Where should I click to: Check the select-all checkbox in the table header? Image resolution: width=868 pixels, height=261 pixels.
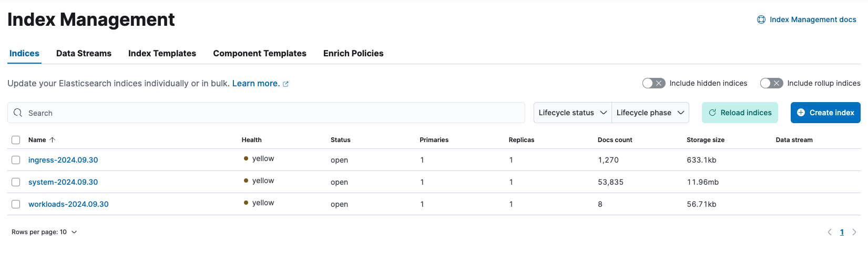tap(16, 140)
